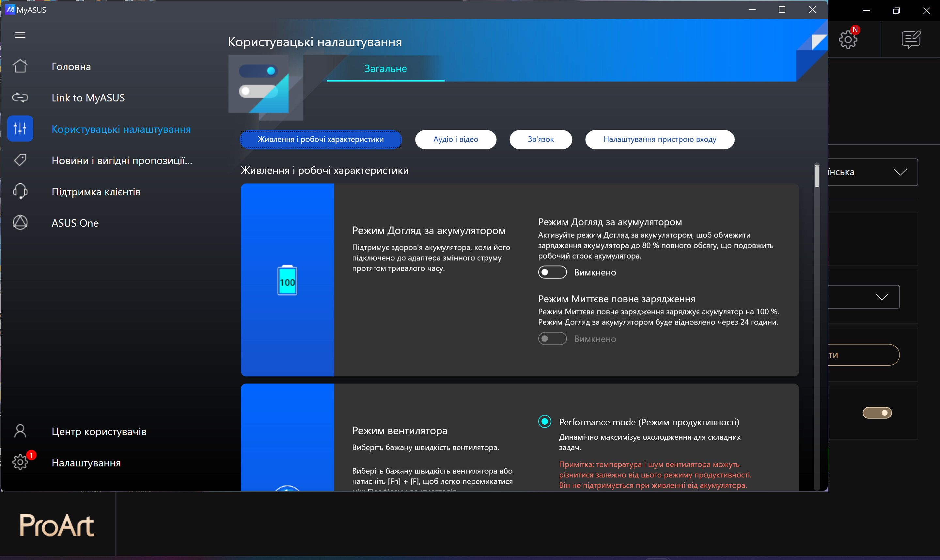Open the headset customer support icon
Viewport: 940px width, 560px height.
[20, 191]
